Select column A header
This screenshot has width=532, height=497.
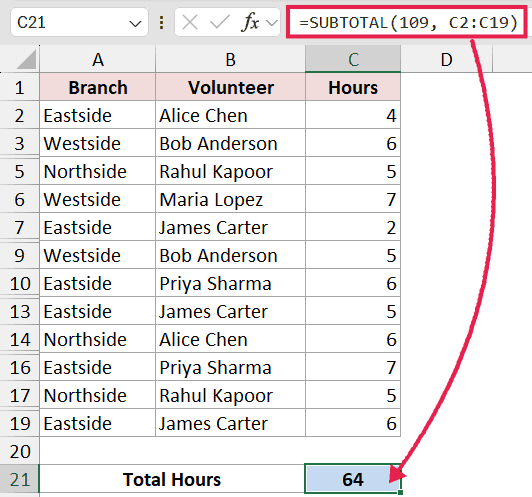click(98, 59)
